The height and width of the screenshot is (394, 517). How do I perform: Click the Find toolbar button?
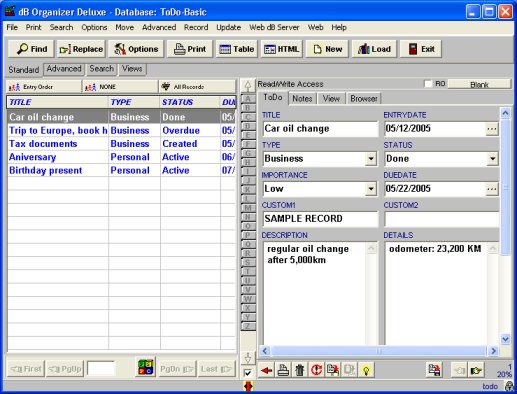pyautogui.click(x=32, y=49)
